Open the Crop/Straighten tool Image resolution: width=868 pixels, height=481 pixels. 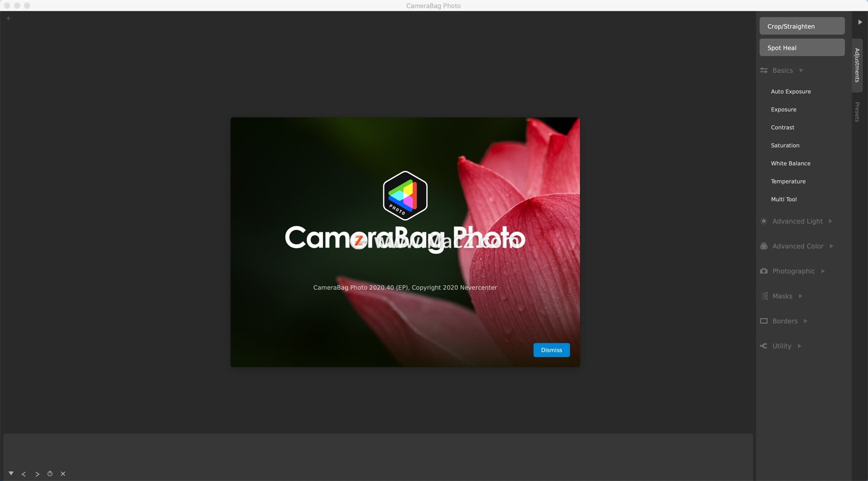[x=802, y=26]
